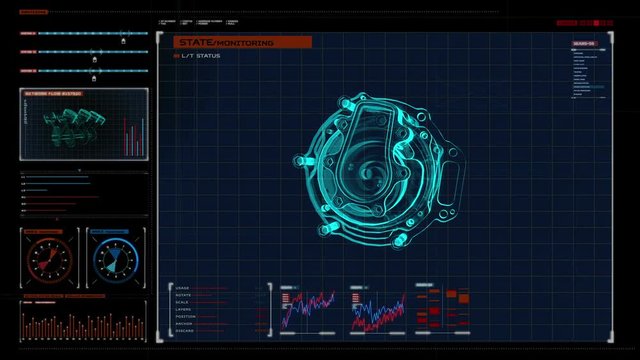Screen dimensions: 640x360
Task: Click the red and blue bar chart in Network Flow panel
Action: pyautogui.click(x=134, y=137)
